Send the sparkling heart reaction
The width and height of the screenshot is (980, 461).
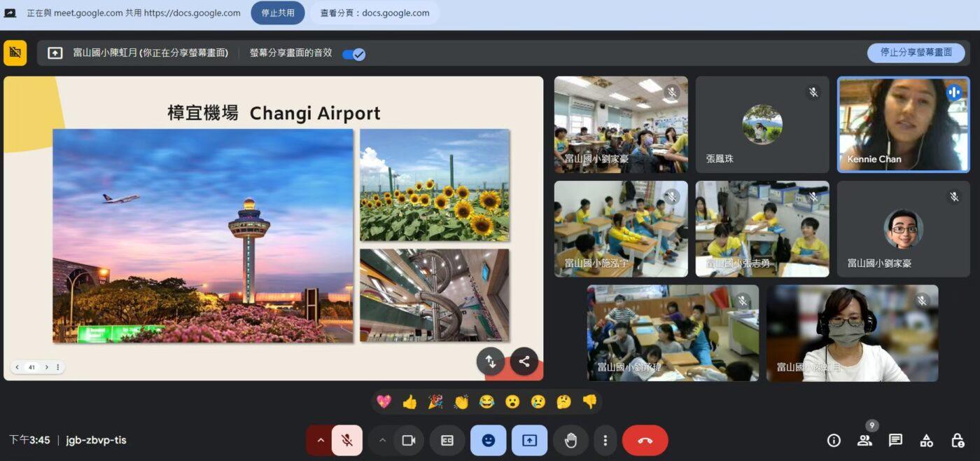pyautogui.click(x=384, y=401)
